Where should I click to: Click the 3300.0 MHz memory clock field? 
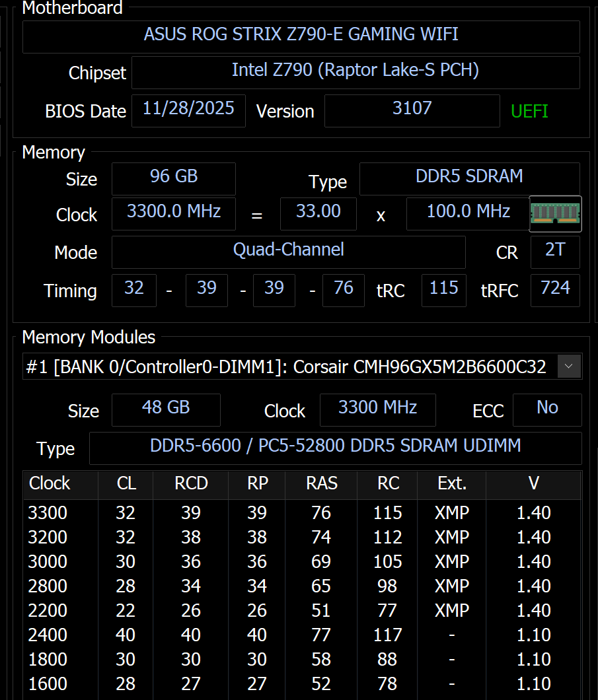click(x=173, y=213)
